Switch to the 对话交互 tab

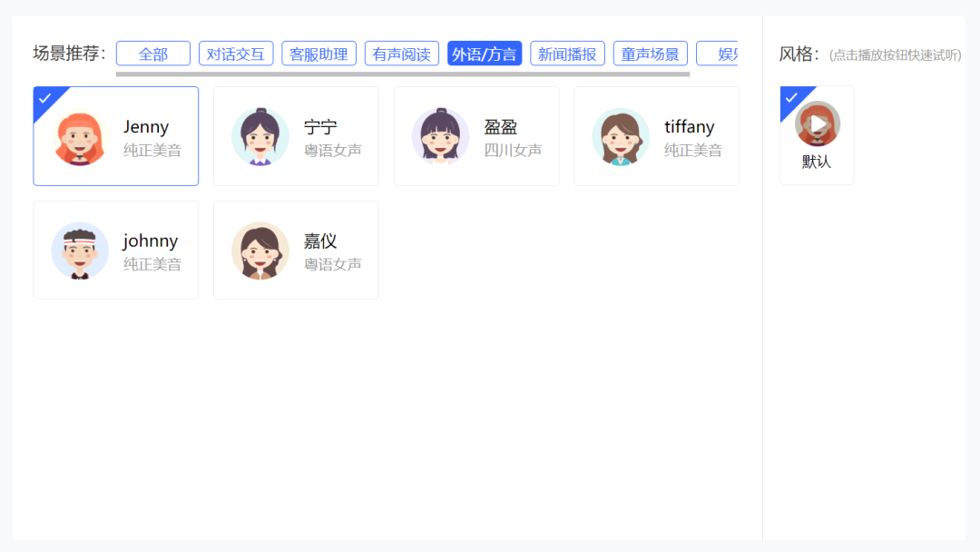coord(236,54)
